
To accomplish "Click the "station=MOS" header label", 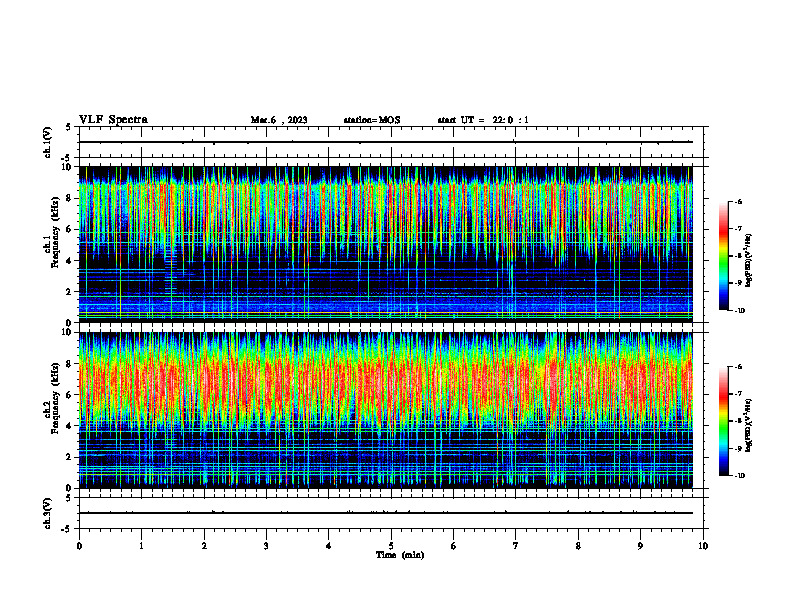I will pos(372,120).
